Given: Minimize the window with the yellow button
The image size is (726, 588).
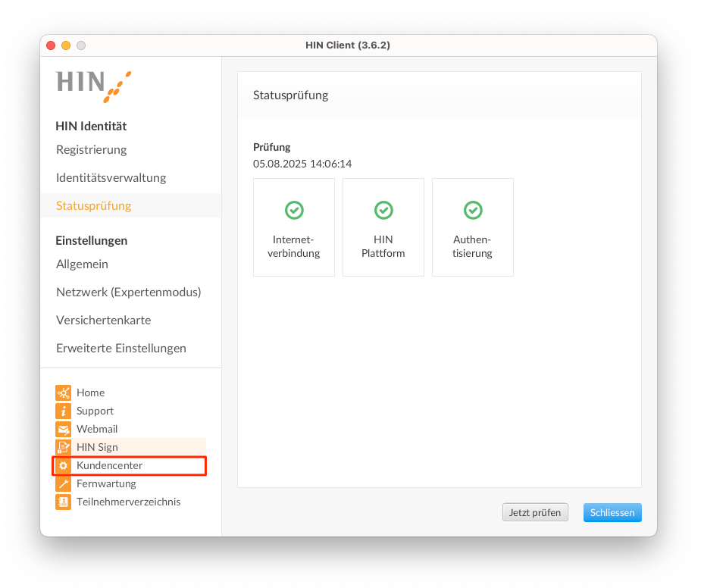Looking at the screenshot, I should click(x=66, y=45).
